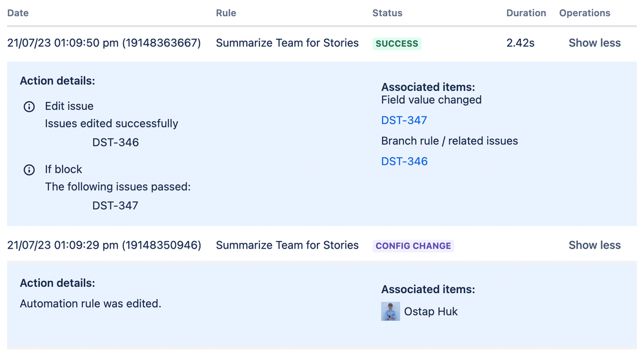Click the Status column header
This screenshot has width=644, height=354.
pos(387,13)
